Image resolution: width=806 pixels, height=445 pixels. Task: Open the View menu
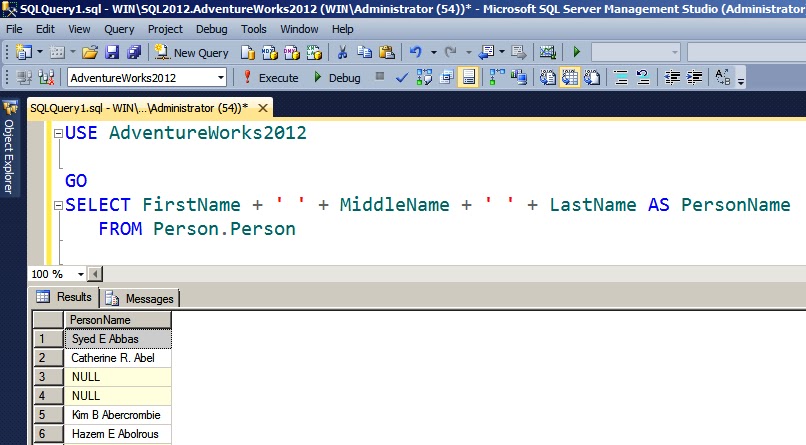click(x=79, y=29)
